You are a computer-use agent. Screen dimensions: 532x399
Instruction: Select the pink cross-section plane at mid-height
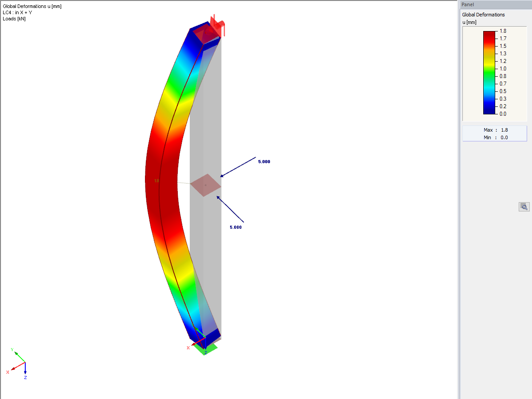point(206,185)
